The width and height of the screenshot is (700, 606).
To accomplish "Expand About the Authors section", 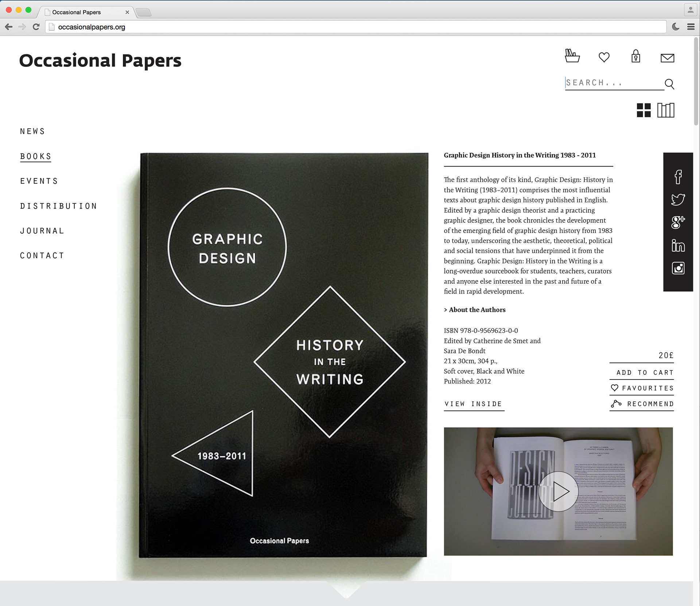I will click(x=475, y=310).
